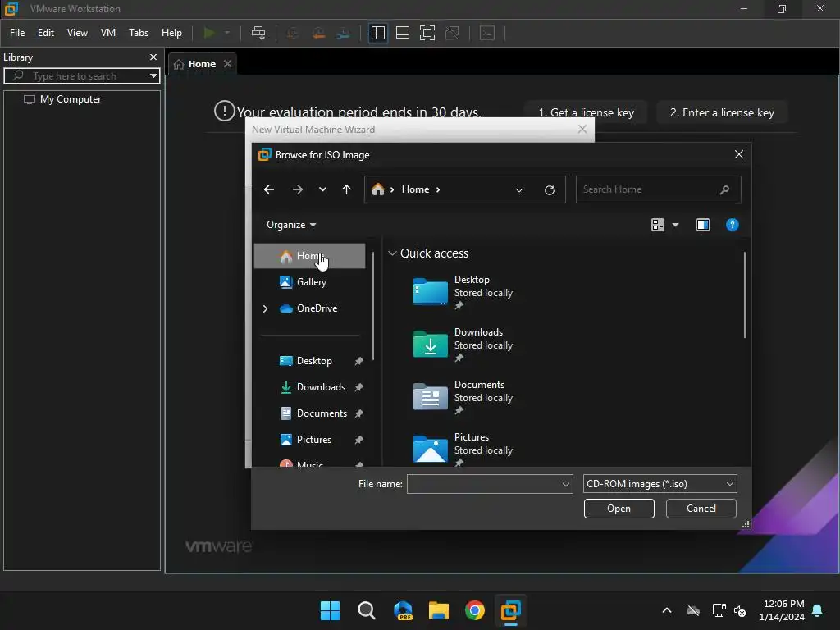Toggle the library sidebar view icon
The height and width of the screenshot is (630, 840).
(377, 33)
